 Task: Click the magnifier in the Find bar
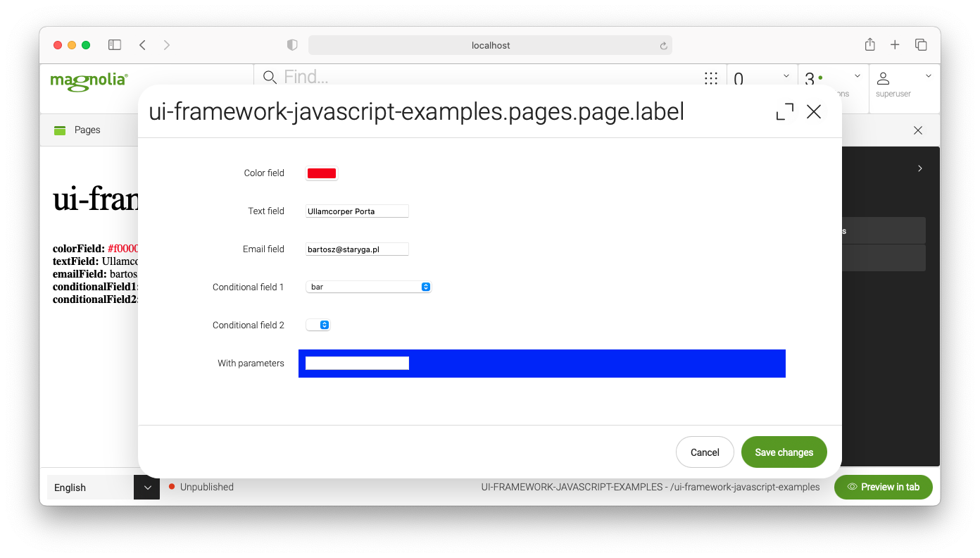pos(270,77)
